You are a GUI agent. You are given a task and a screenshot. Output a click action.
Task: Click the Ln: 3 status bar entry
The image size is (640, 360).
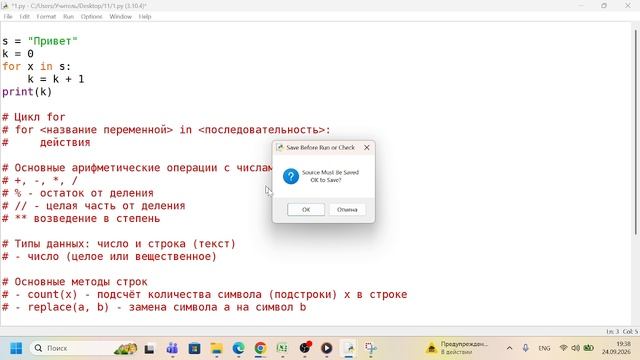coord(612,331)
